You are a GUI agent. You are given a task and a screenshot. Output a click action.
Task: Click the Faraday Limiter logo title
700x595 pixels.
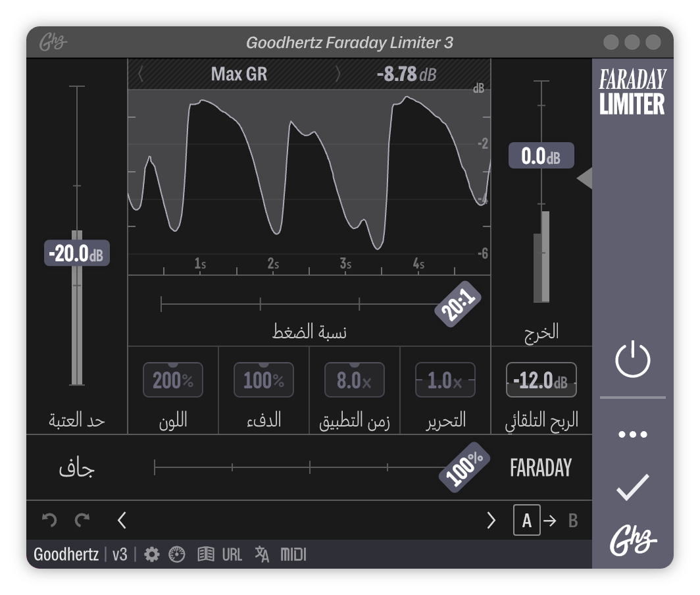point(633,91)
